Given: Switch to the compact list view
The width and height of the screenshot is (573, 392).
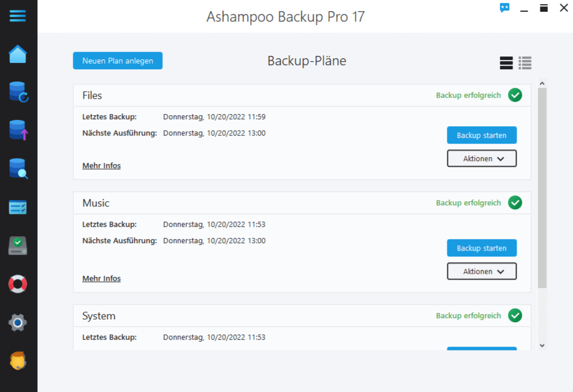Looking at the screenshot, I should pos(525,63).
